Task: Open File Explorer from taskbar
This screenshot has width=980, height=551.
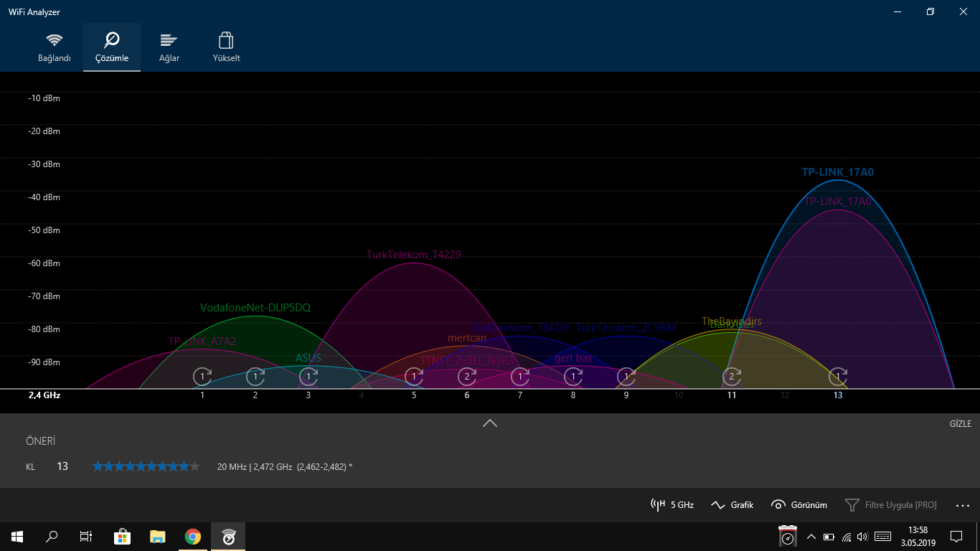Action: [157, 537]
